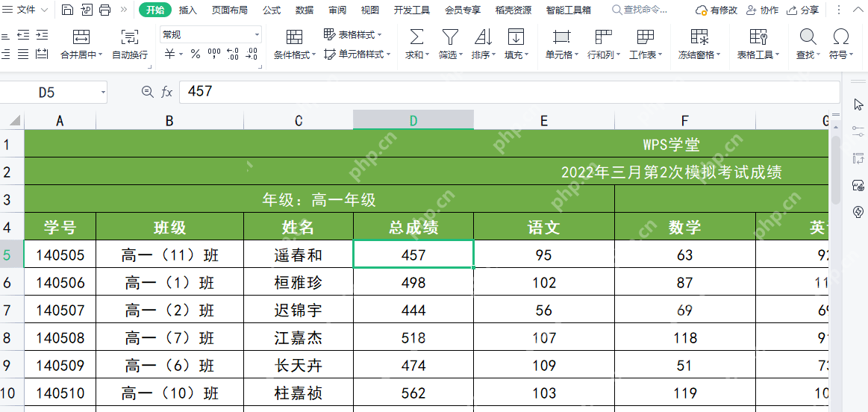Open the 常规 number format dropdown
This screenshot has height=412, width=868.
click(x=257, y=35)
